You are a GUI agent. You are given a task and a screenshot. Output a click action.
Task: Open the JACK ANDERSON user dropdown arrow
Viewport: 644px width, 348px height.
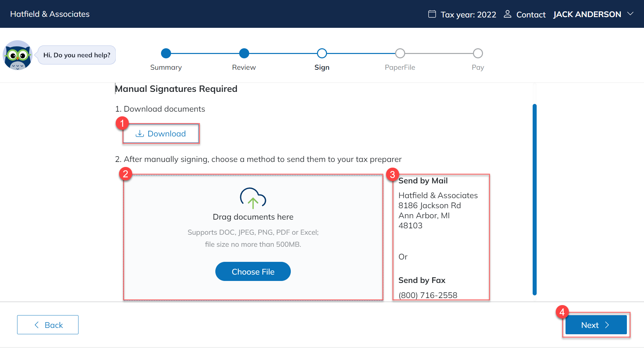[x=630, y=14]
